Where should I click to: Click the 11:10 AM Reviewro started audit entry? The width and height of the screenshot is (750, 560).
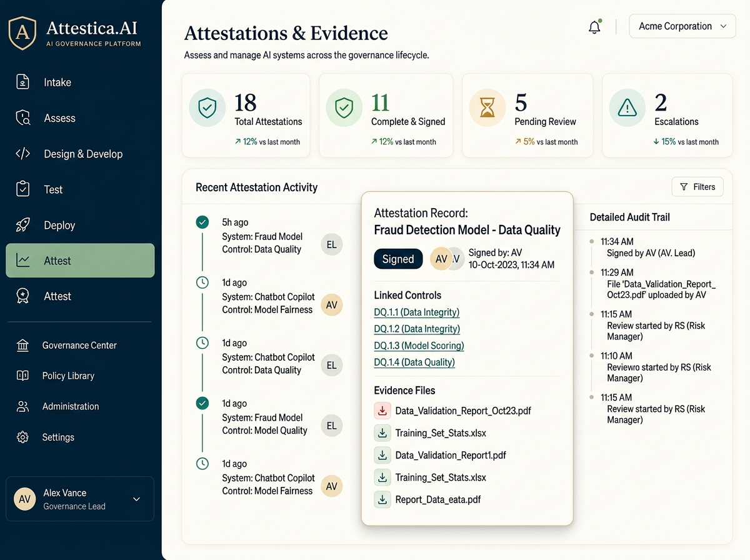click(x=651, y=367)
